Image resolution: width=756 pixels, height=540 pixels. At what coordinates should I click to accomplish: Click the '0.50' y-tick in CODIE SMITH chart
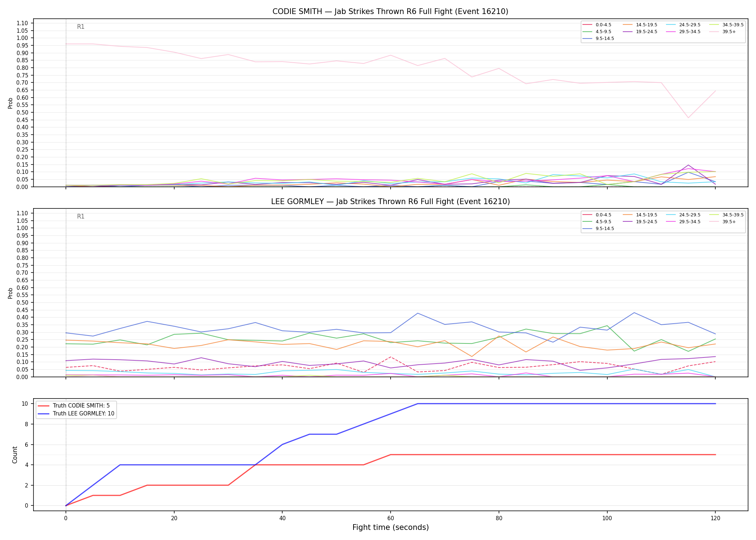point(22,112)
